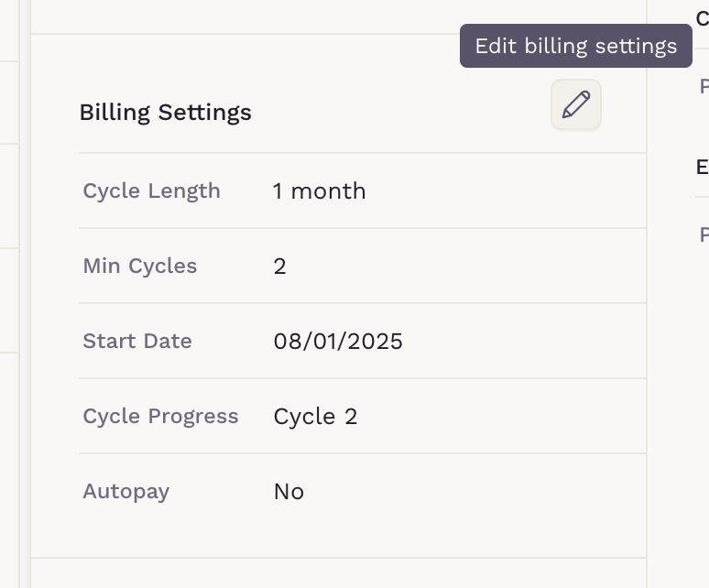Screen dimensions: 709x588
Task: Select the 08/01/2025 start date value
Action: tap(338, 341)
